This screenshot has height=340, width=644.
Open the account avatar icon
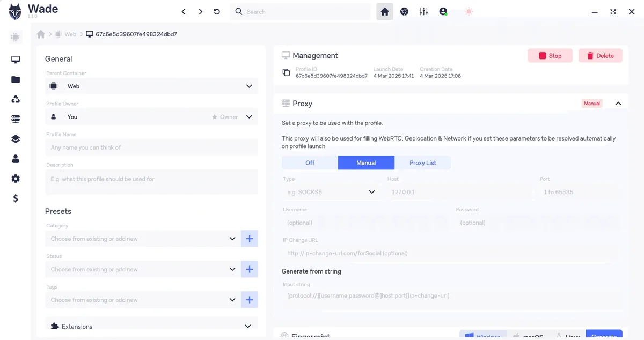click(443, 11)
